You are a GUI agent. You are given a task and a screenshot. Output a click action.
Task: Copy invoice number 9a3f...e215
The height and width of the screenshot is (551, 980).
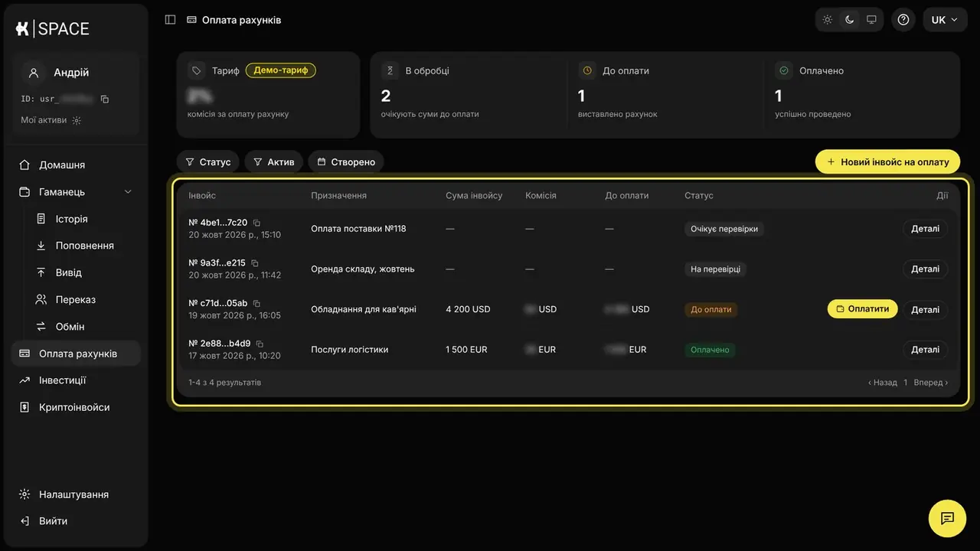click(x=255, y=263)
